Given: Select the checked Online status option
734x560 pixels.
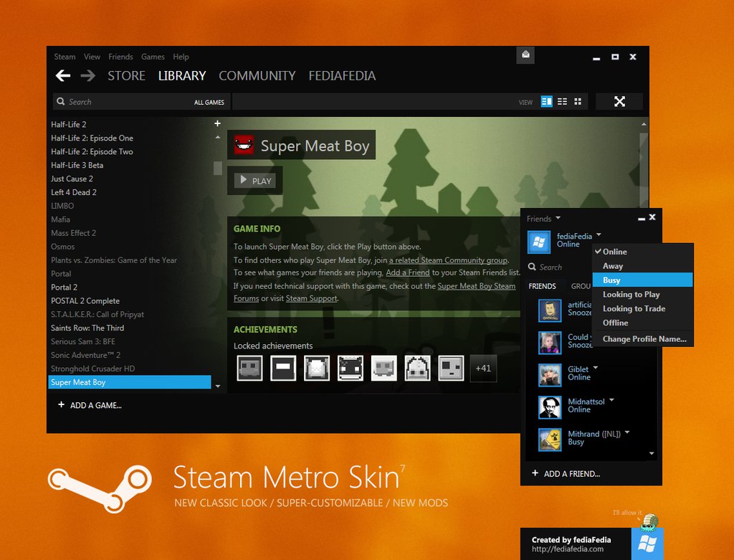Looking at the screenshot, I should [x=614, y=252].
